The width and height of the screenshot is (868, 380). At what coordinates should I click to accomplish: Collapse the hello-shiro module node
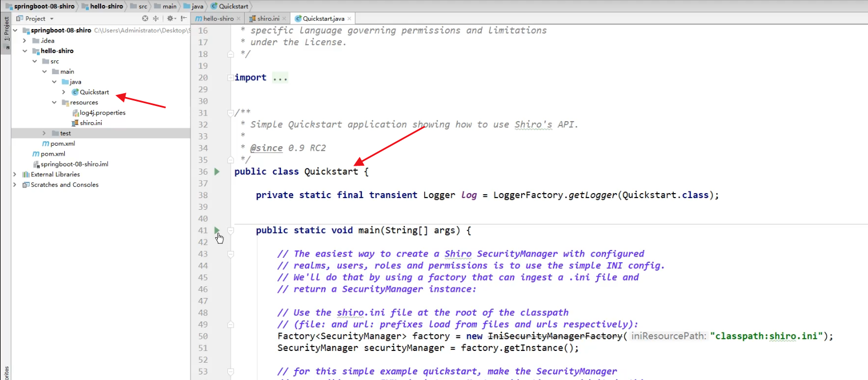[25, 51]
